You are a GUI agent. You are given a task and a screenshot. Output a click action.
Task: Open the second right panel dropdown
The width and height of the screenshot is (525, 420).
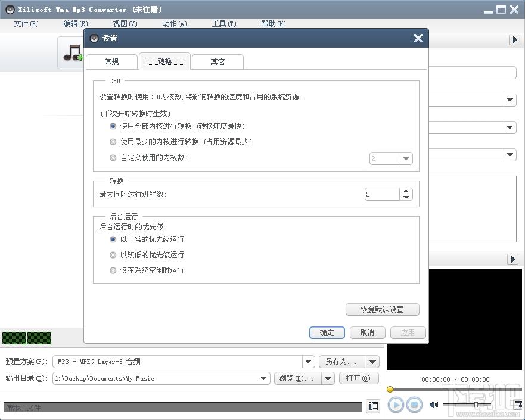(x=510, y=127)
